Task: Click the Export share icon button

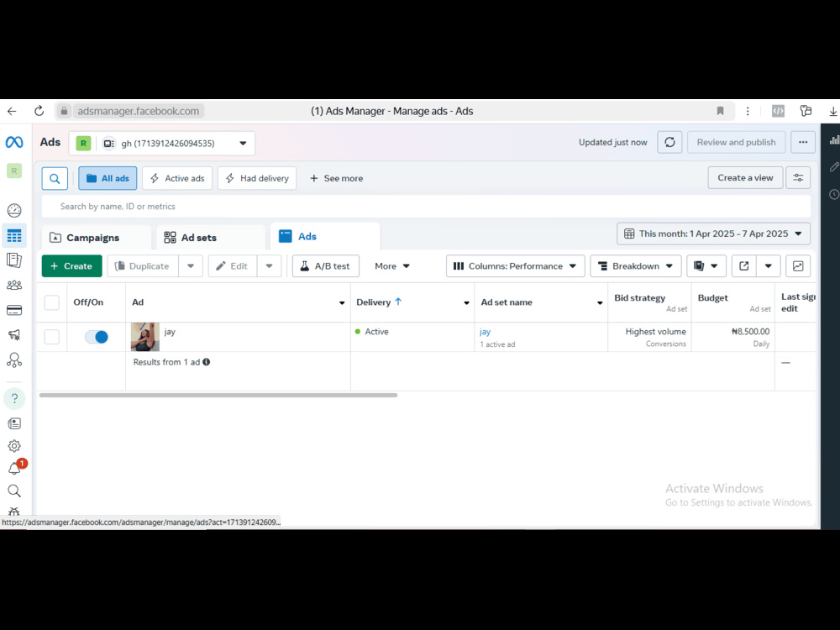Action: pyautogui.click(x=743, y=265)
